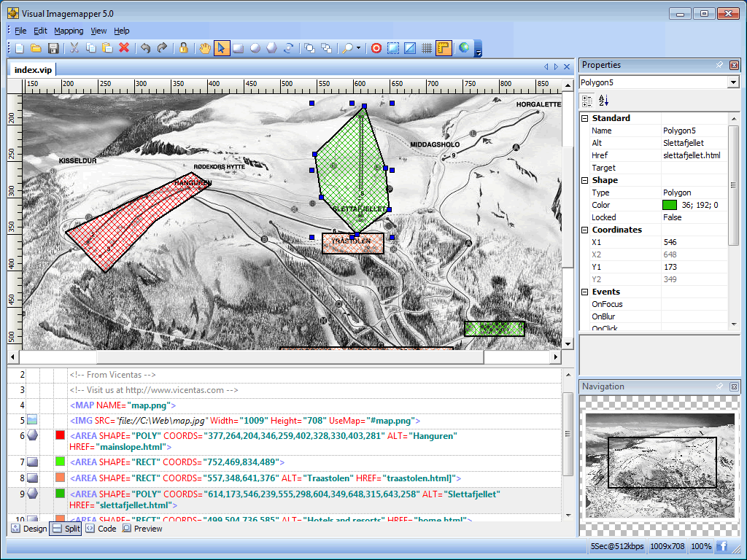747x560 pixels.
Task: Open the Mapping menu
Action: pos(69,31)
